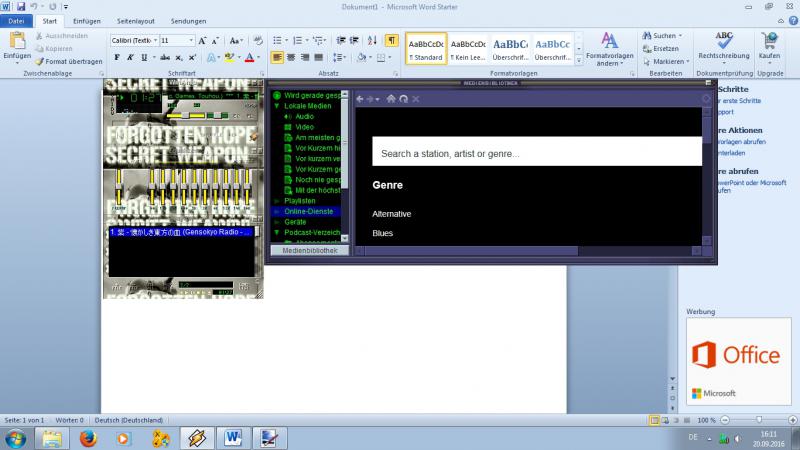Screen dimensions: 800x450
Task: Click the Kaufen shopping cart icon
Action: [769, 41]
